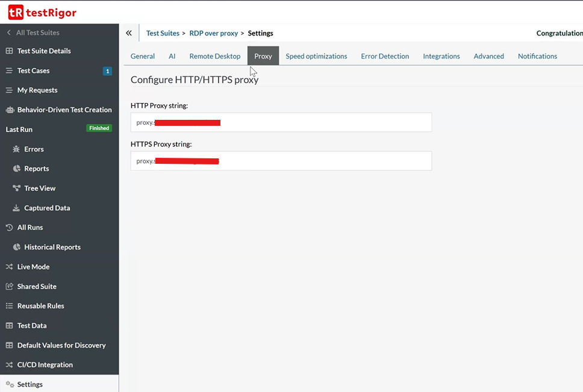Focus the HTTPS Proxy string field

point(281,161)
